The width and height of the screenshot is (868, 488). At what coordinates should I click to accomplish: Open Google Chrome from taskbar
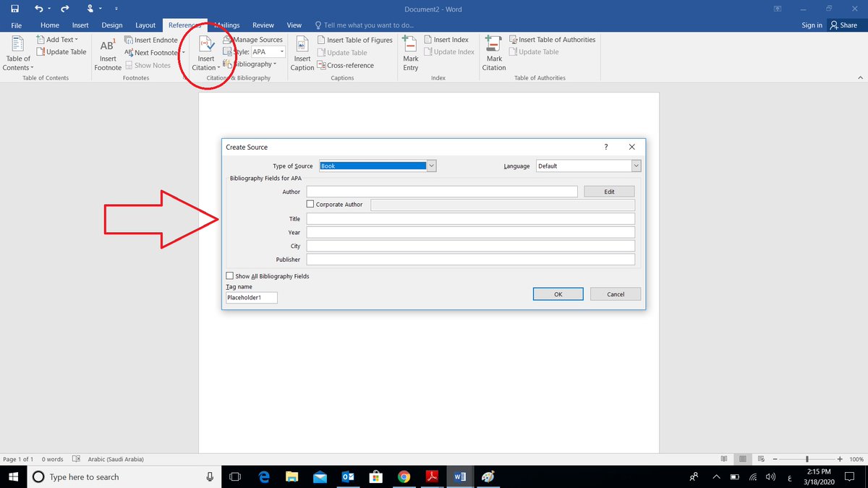(x=404, y=476)
